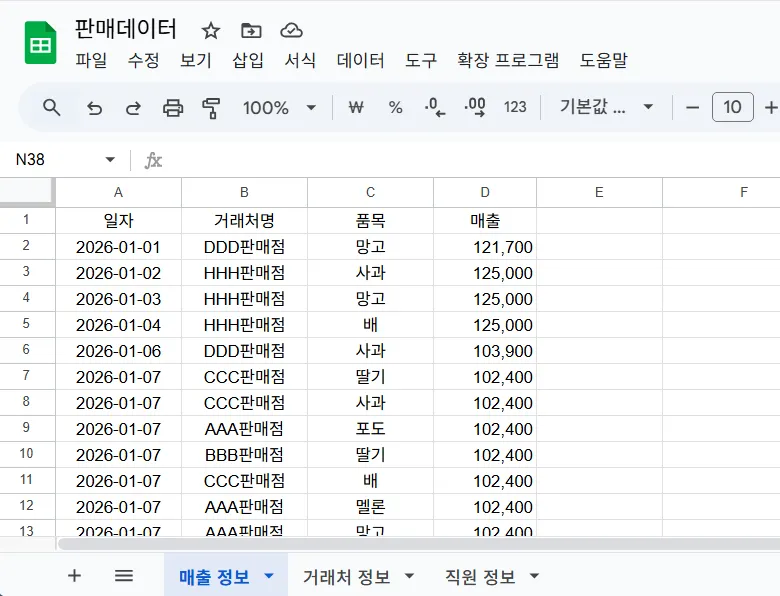Select column C header
The height and width of the screenshot is (596, 780).
371,193
